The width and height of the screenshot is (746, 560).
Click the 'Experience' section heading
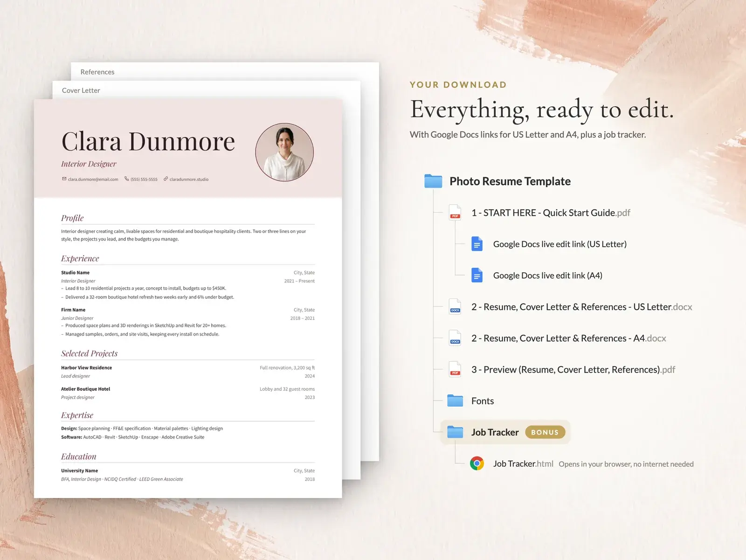(80, 258)
